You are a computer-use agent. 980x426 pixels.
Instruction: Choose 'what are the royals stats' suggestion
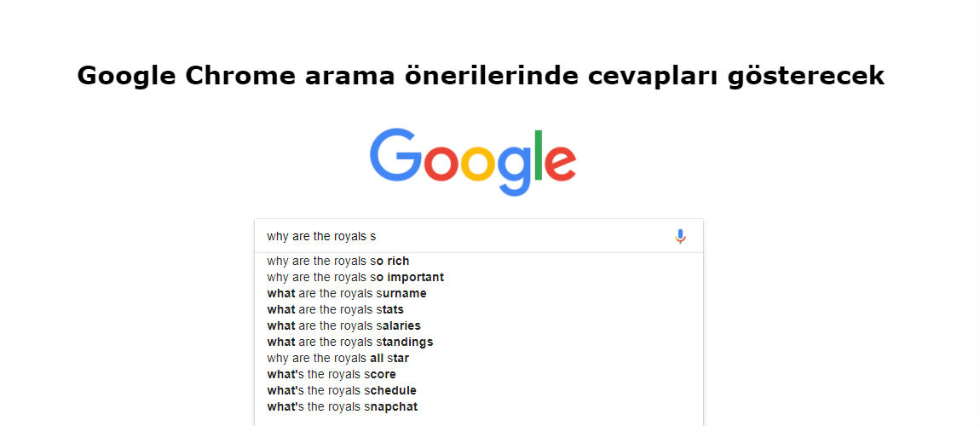tap(336, 310)
